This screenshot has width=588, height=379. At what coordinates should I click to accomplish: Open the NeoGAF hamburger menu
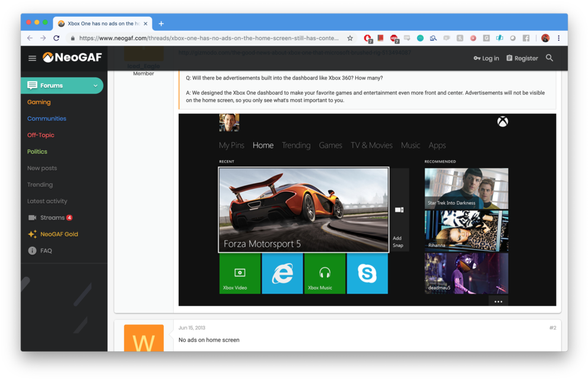32,58
